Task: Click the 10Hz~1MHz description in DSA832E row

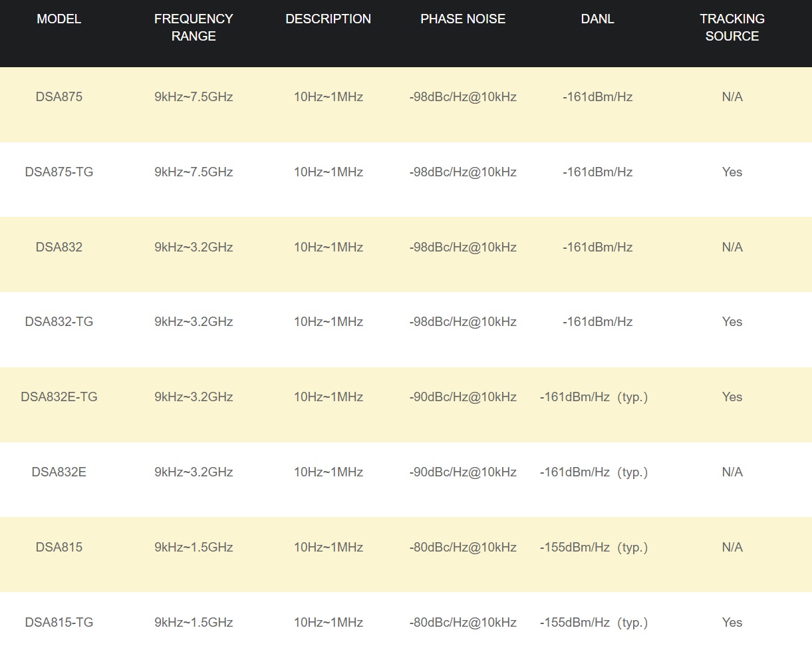Action: pos(329,472)
